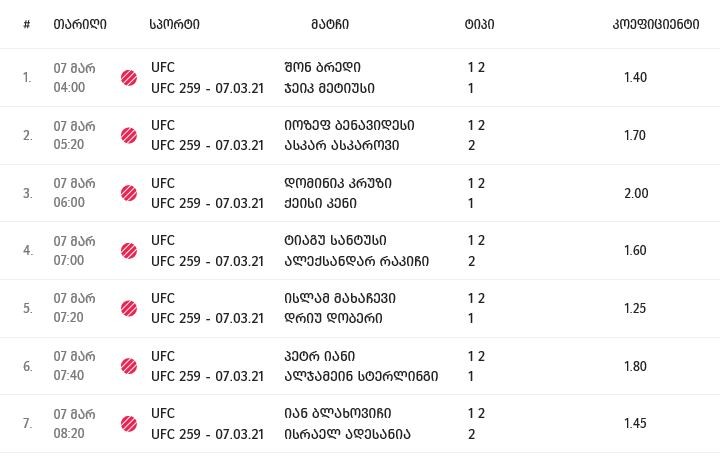Image resolution: width=720 pixels, height=460 pixels.
Task: Click the 2.00 coefficient value
Action: click(x=635, y=193)
